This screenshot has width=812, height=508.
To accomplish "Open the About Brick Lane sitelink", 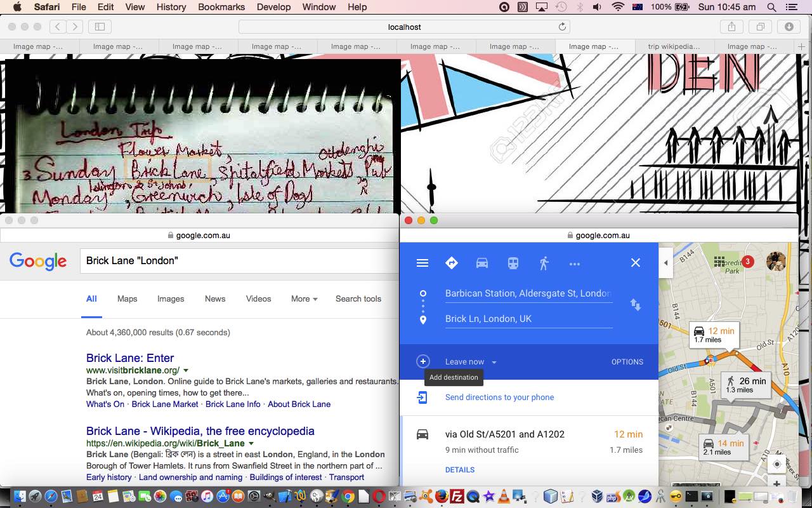I will [299, 404].
